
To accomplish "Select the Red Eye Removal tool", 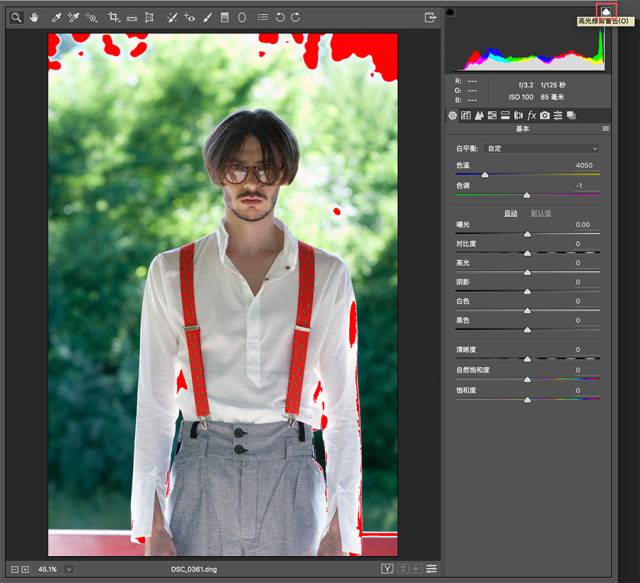I will pyautogui.click(x=190, y=18).
